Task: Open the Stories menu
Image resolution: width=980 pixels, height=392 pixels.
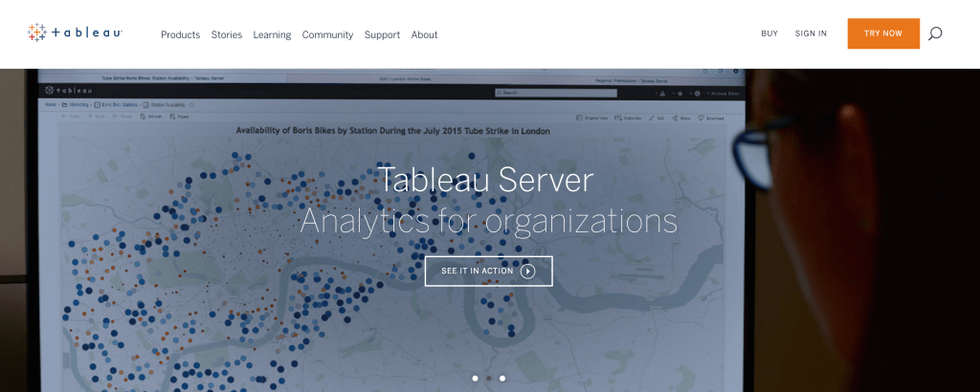Action: point(226,35)
